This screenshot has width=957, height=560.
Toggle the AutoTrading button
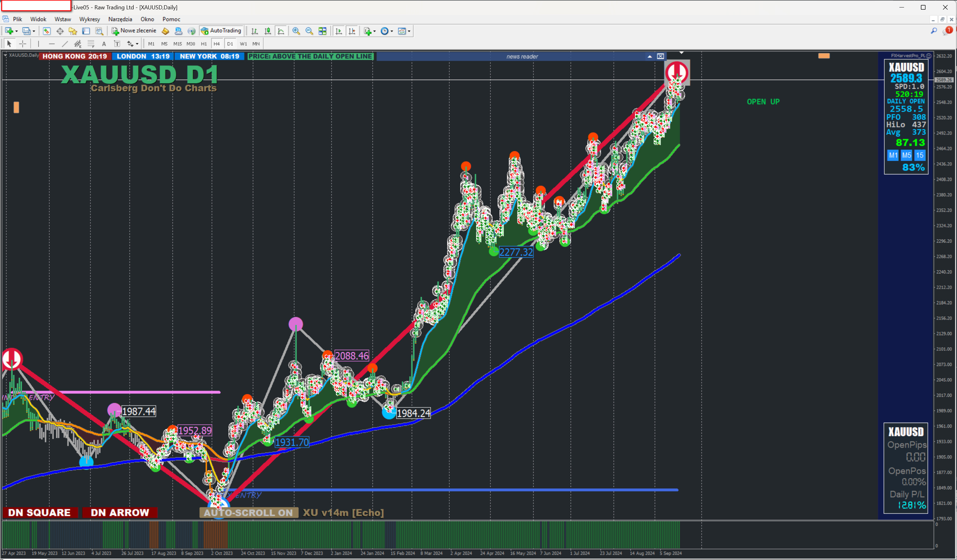221,31
